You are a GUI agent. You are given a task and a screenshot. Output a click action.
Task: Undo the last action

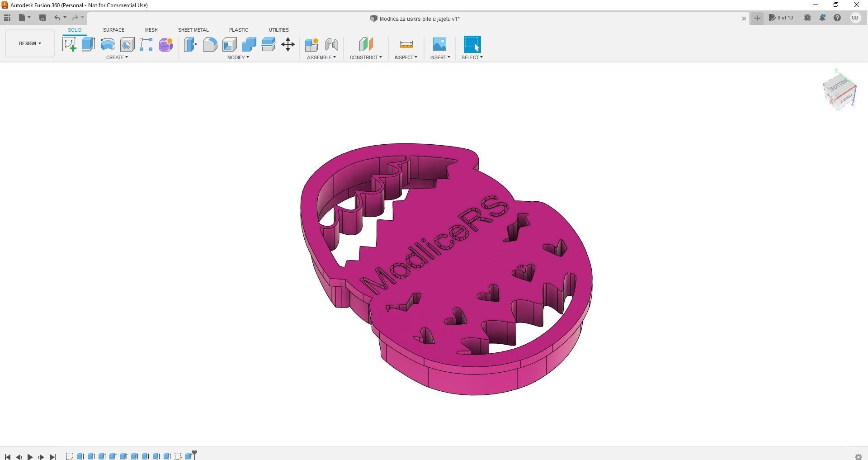57,18
